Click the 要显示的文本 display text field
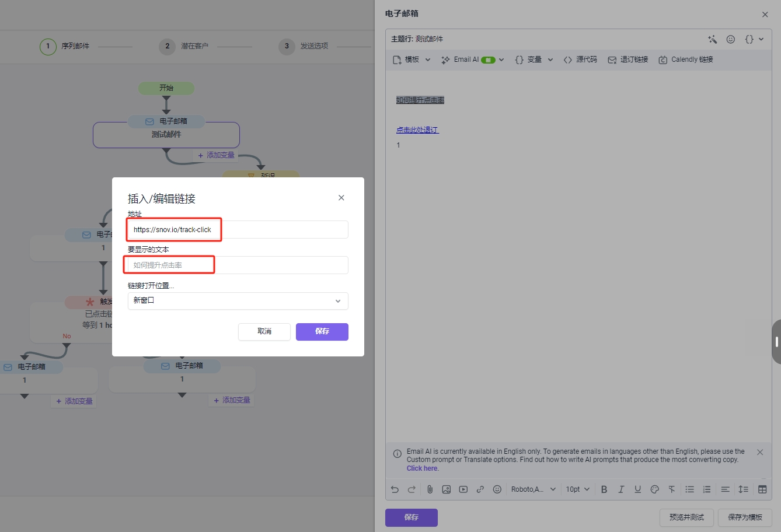 [238, 265]
